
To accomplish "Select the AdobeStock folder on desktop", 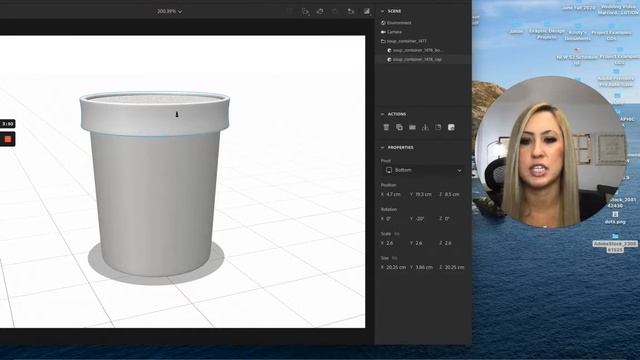I will [615, 243].
